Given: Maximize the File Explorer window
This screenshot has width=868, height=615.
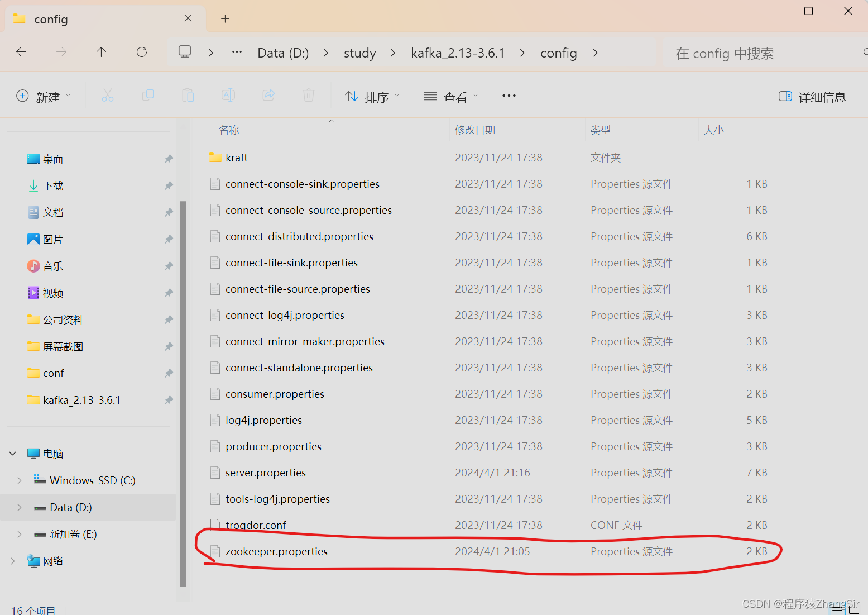Looking at the screenshot, I should coord(808,11).
